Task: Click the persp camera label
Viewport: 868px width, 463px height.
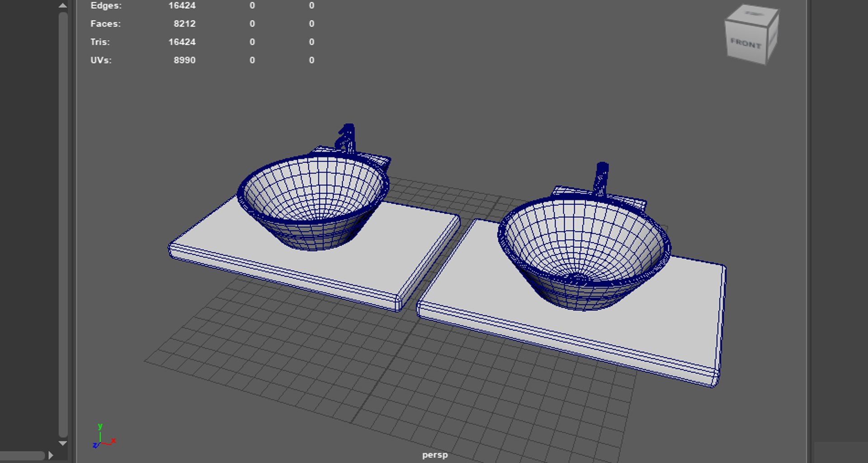Action: coord(435,455)
